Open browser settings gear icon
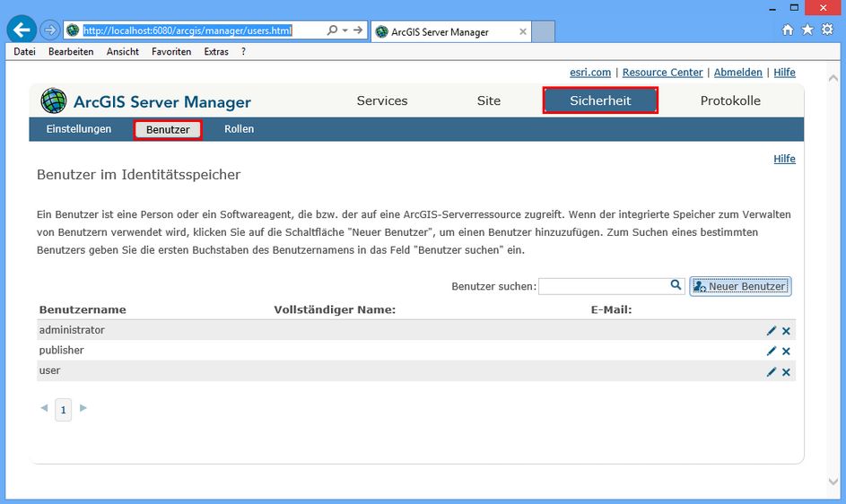This screenshot has height=504, width=846. pos(827,30)
